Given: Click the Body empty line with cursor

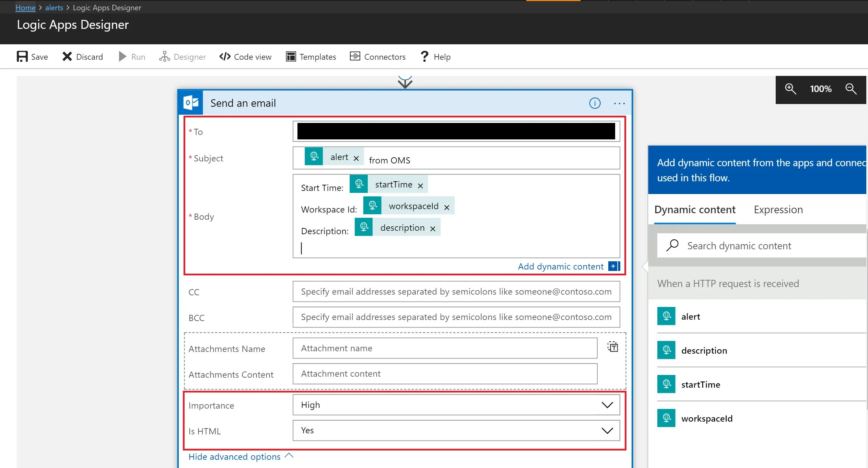Looking at the screenshot, I should pyautogui.click(x=456, y=248).
